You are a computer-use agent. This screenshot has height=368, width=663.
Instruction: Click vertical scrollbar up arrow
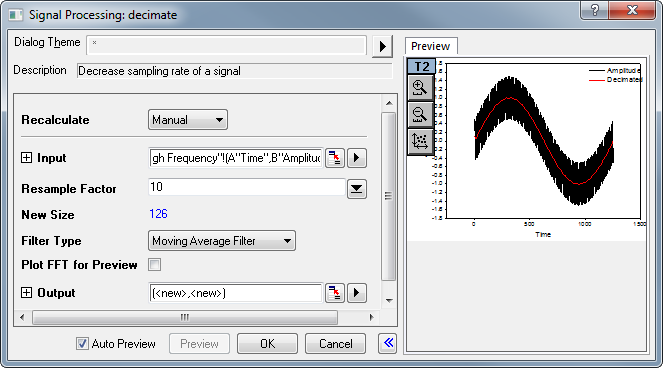point(389,103)
